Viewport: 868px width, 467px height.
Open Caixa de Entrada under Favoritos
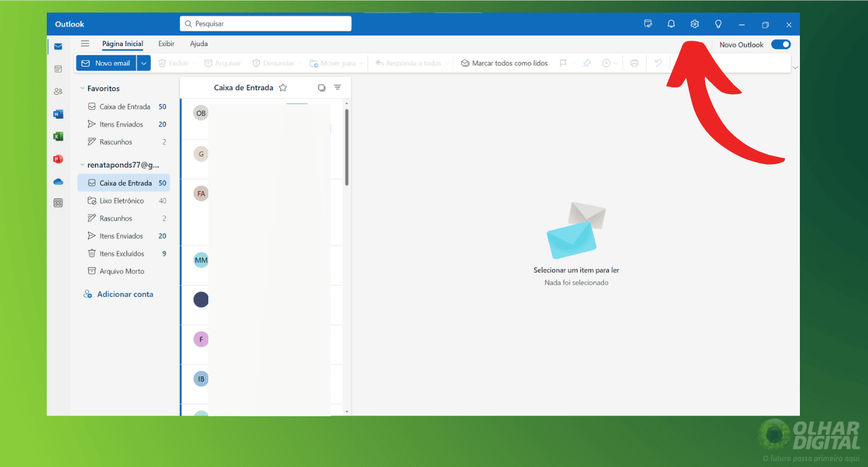pyautogui.click(x=124, y=107)
